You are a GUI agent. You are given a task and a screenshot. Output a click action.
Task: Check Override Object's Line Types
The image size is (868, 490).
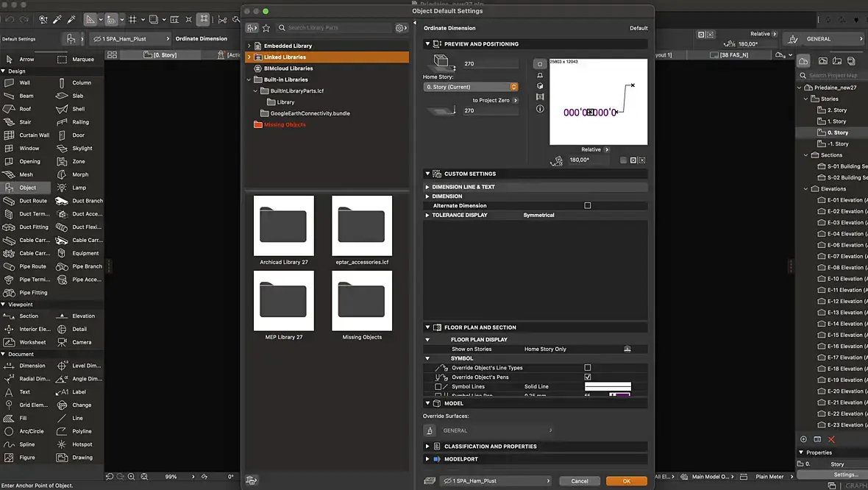pos(587,367)
